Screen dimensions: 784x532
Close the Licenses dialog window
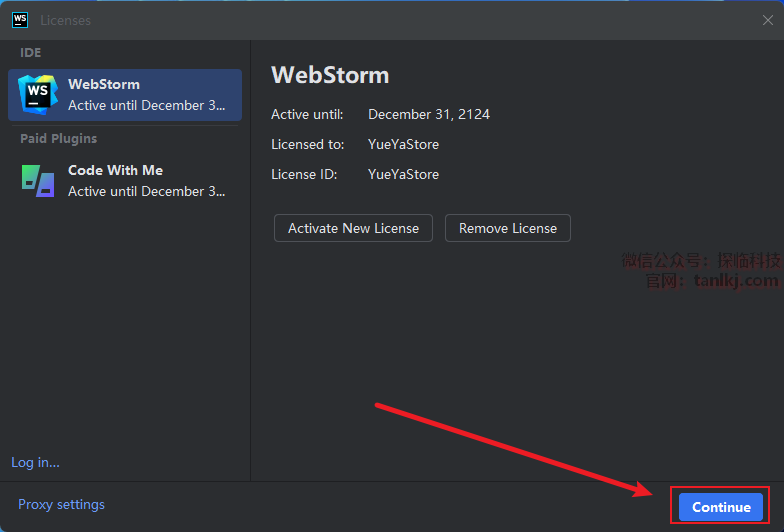[x=767, y=20]
